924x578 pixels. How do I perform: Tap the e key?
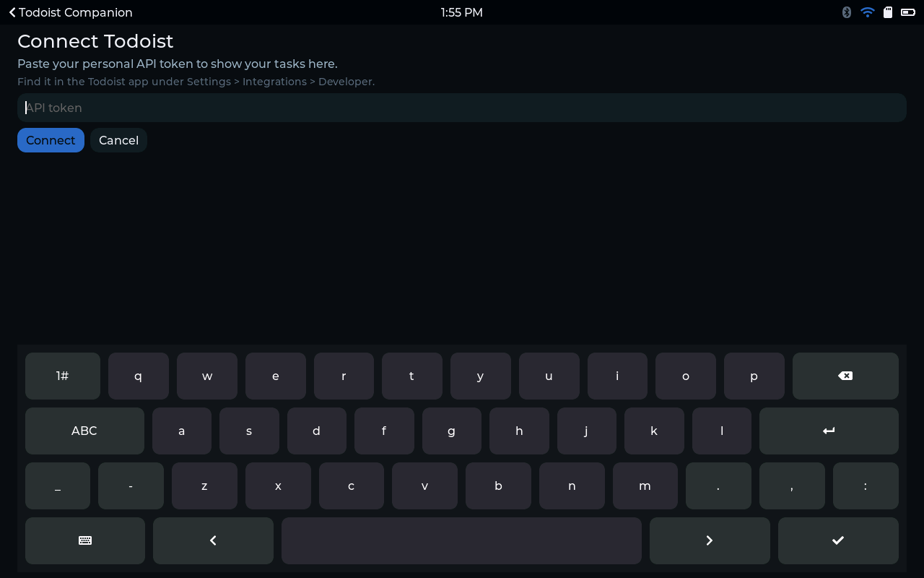[x=276, y=376]
